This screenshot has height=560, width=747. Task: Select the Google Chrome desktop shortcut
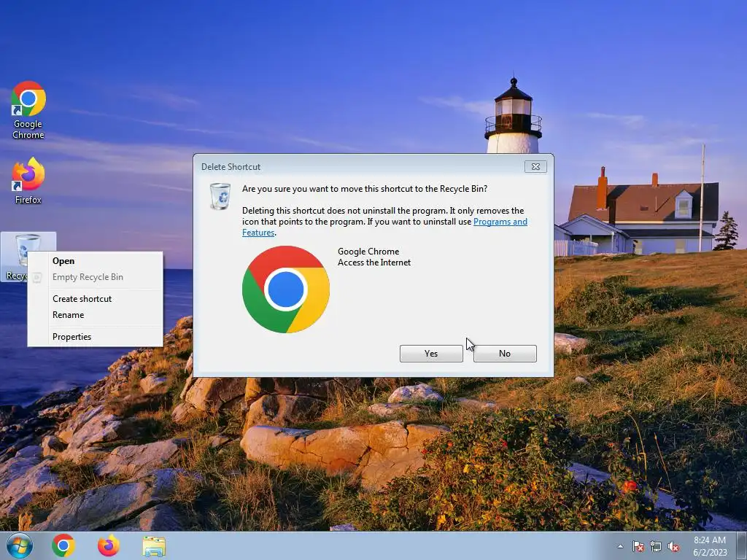(x=28, y=109)
